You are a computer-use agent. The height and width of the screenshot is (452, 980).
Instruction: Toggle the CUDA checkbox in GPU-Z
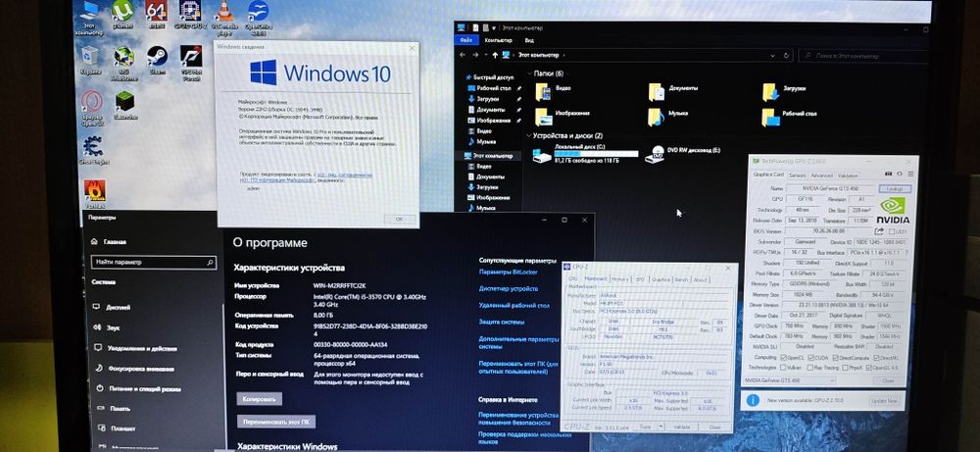[810, 357]
